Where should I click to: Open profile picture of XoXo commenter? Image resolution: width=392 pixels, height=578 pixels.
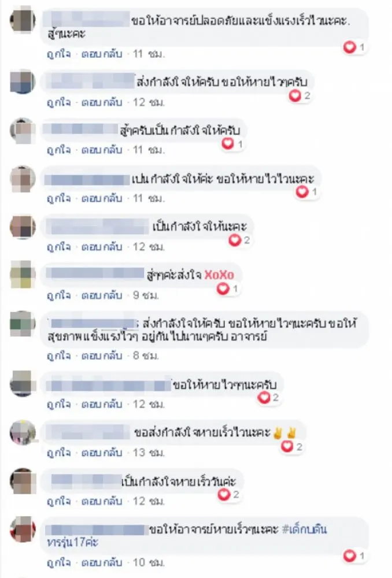click(x=23, y=274)
